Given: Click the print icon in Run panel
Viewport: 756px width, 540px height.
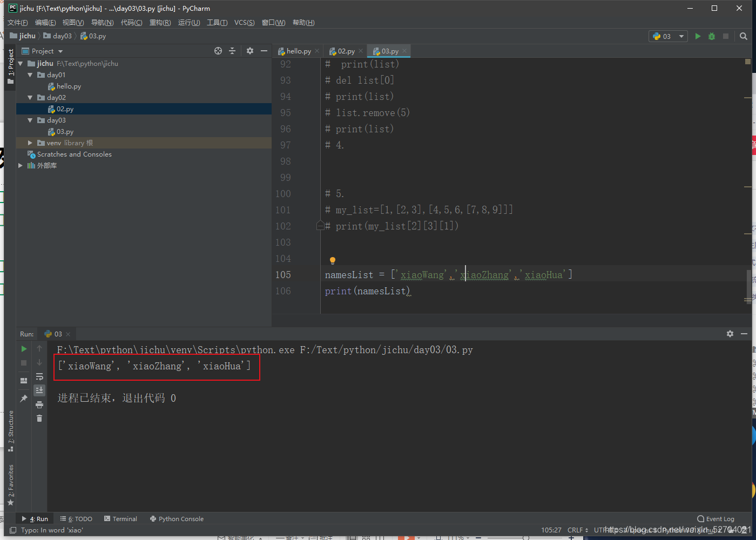Looking at the screenshot, I should pos(39,404).
